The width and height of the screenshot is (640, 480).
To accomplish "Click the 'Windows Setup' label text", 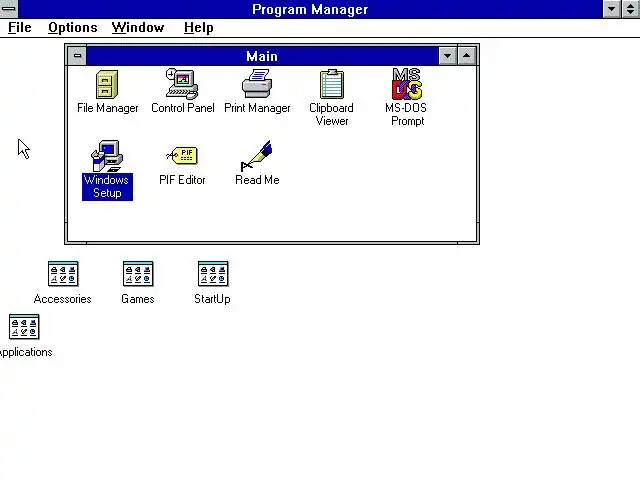I will click(107, 187).
